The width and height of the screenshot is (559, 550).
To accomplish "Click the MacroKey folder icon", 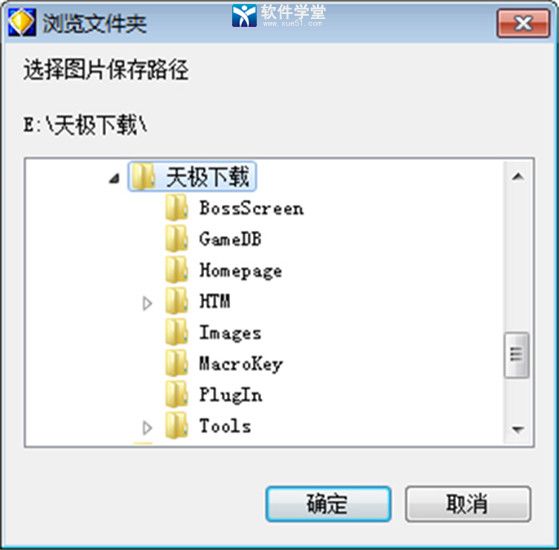I will pos(176,363).
